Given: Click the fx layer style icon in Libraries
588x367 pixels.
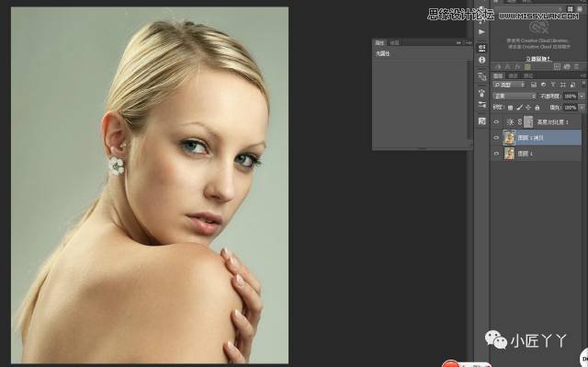Looking at the screenshot, I should coord(517,66).
